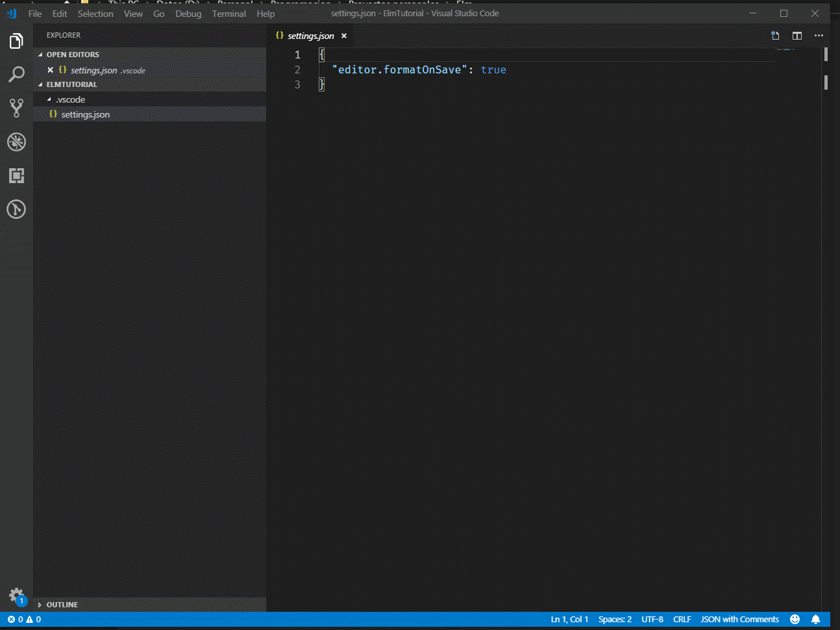
Task: Open the Debug view in activity bar
Action: (x=16, y=142)
